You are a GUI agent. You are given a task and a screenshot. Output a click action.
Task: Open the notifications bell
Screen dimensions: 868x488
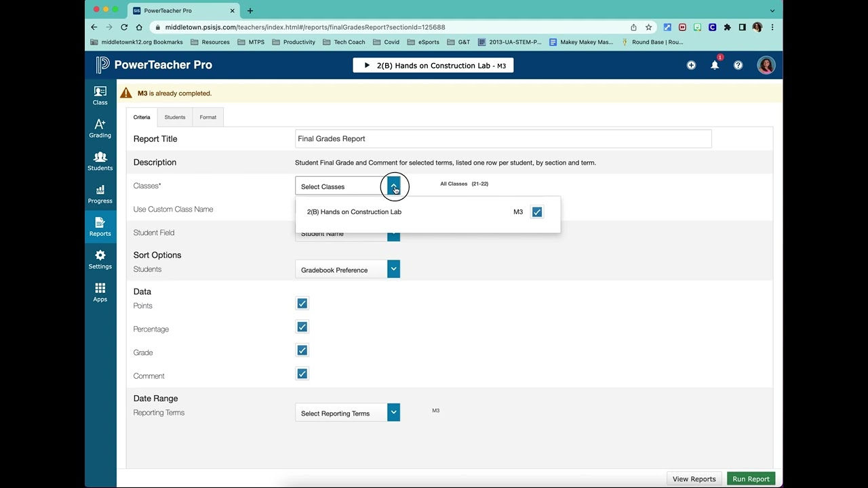coord(715,65)
